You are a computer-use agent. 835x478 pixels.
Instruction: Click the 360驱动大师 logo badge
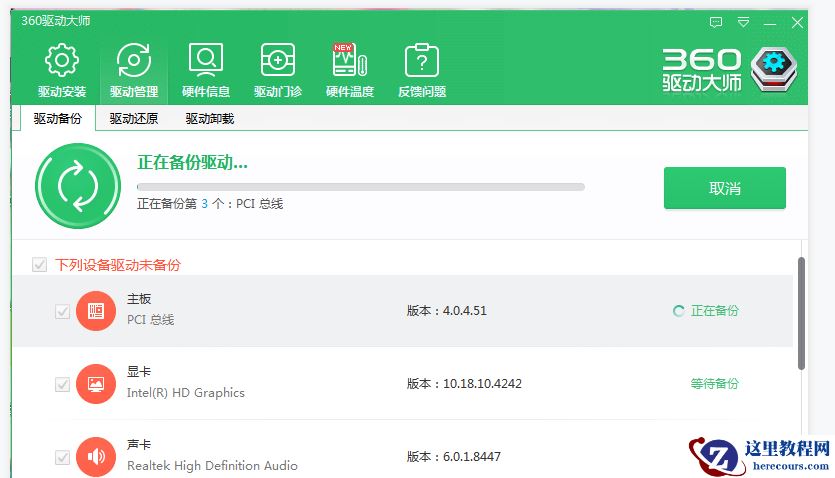(774, 69)
